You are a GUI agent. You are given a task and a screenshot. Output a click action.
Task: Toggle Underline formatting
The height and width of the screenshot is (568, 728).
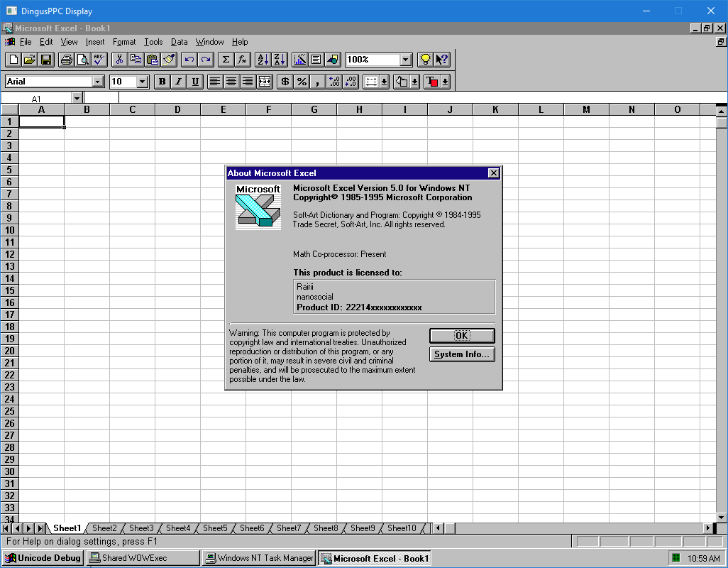[195, 82]
